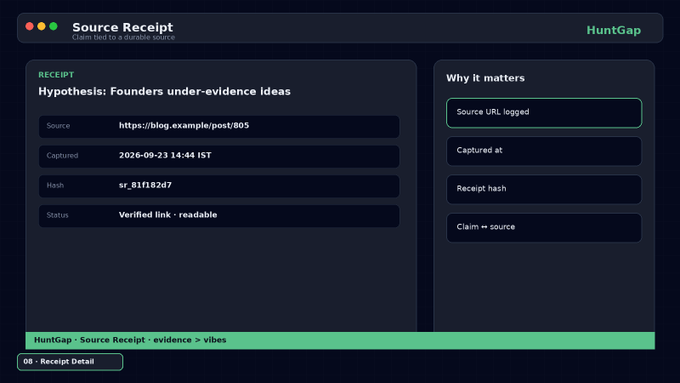Image resolution: width=680 pixels, height=383 pixels.
Task: Click the Source field label
Action: [x=58, y=126]
